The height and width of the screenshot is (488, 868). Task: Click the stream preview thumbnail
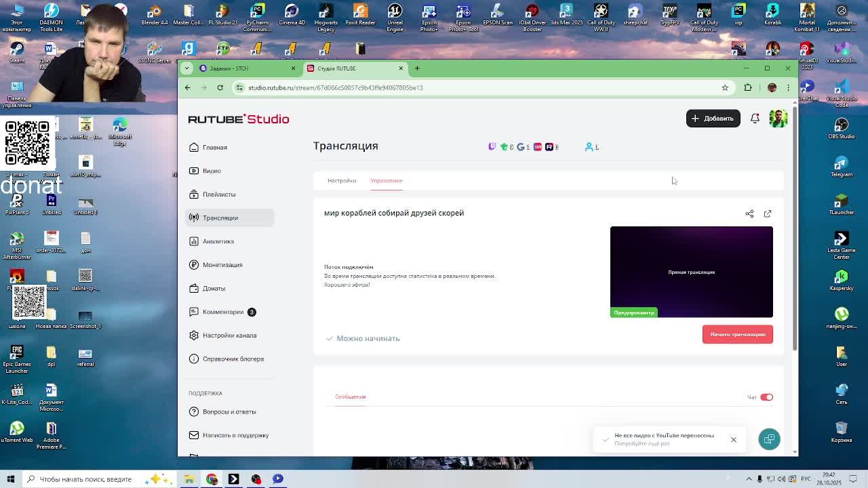coord(691,272)
